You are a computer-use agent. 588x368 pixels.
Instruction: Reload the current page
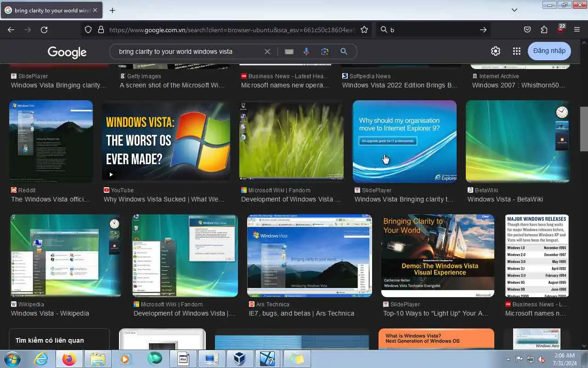pos(44,29)
